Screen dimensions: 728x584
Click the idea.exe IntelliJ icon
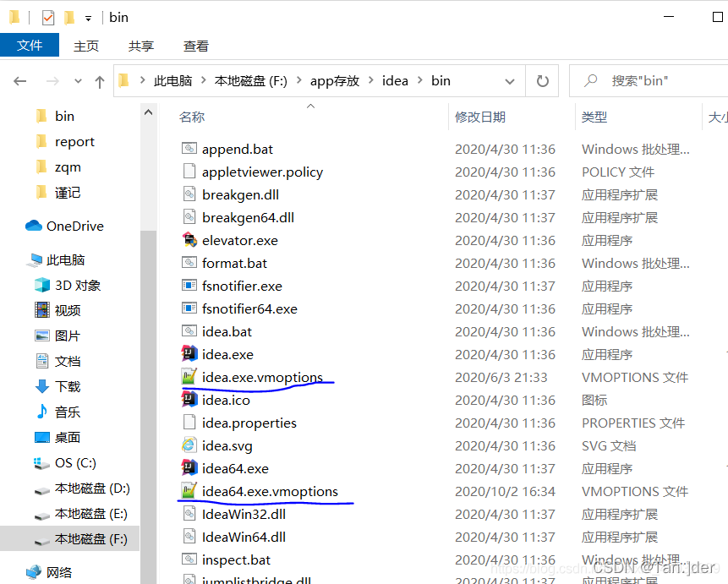click(x=189, y=354)
